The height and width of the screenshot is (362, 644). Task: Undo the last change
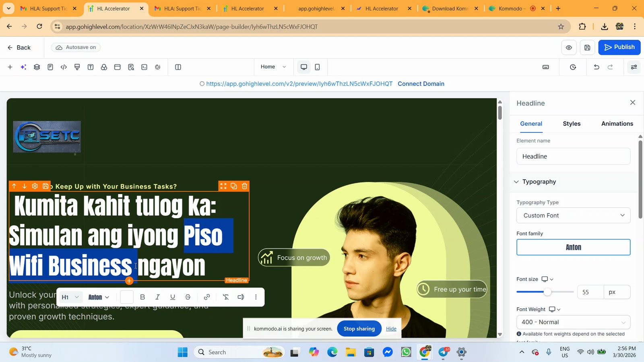(597, 67)
